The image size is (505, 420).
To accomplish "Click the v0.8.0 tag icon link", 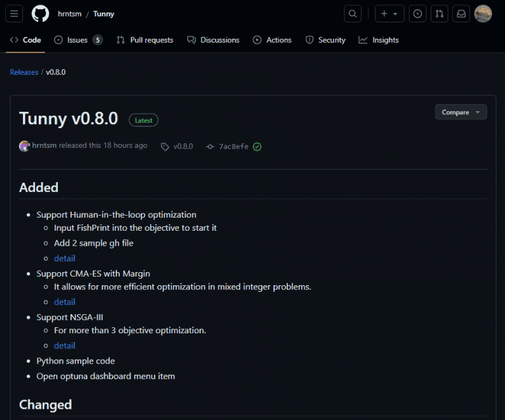I will [177, 146].
